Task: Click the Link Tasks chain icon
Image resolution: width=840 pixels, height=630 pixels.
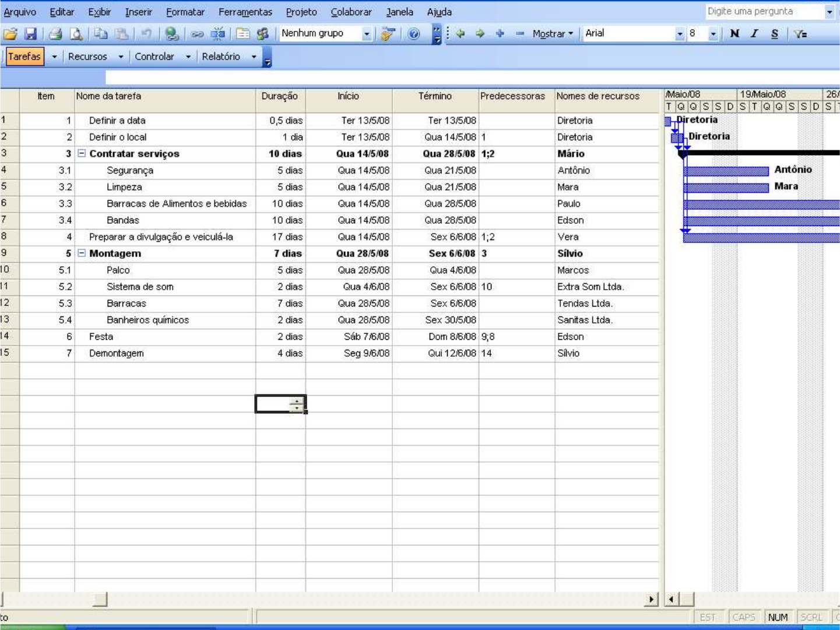Action: click(197, 34)
